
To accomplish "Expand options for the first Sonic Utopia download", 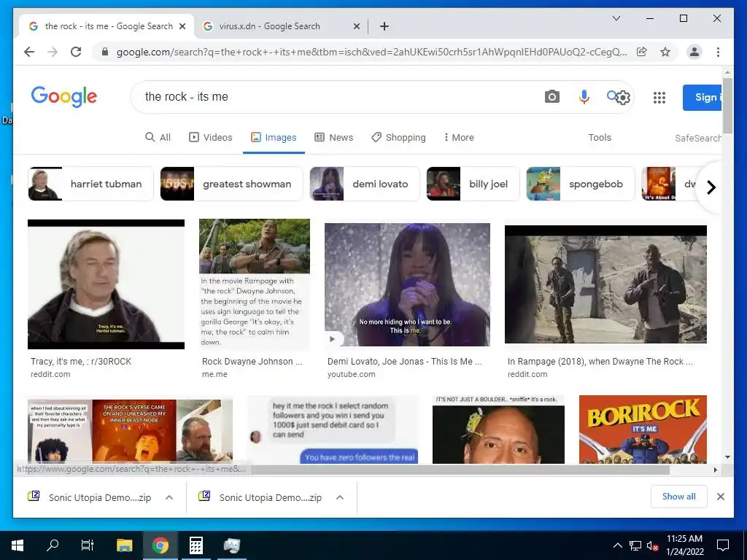I will click(169, 497).
